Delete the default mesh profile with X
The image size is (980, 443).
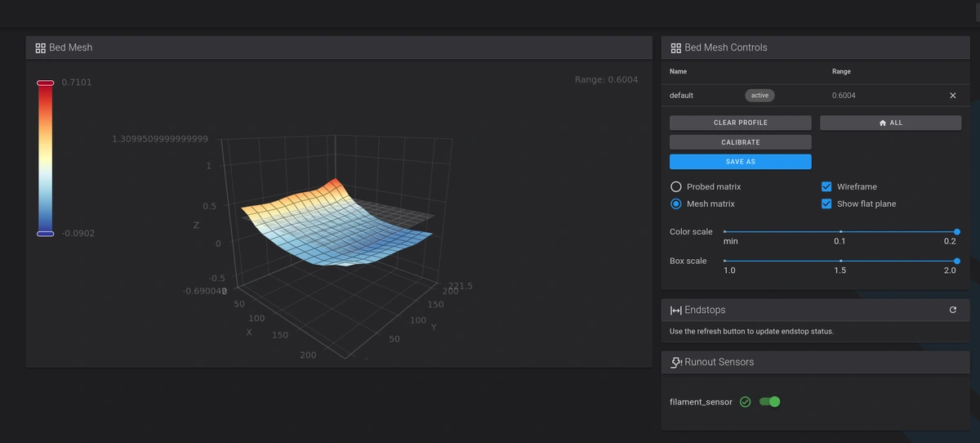pyautogui.click(x=952, y=96)
